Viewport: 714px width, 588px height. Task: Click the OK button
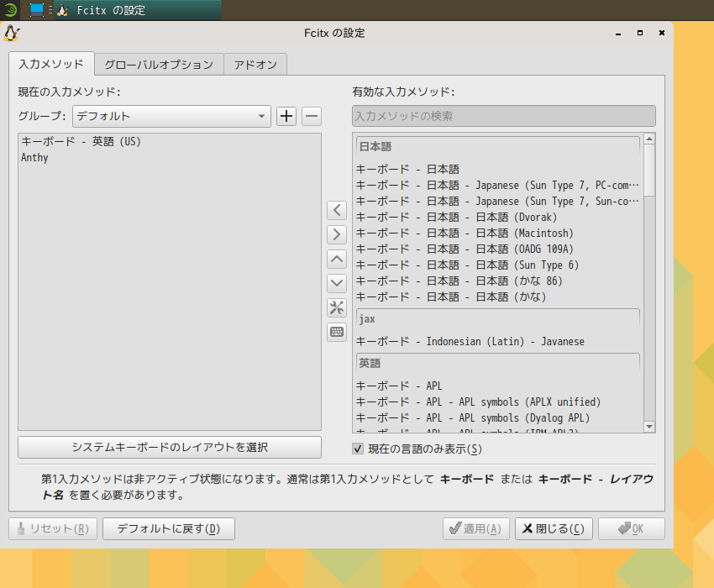click(x=632, y=529)
